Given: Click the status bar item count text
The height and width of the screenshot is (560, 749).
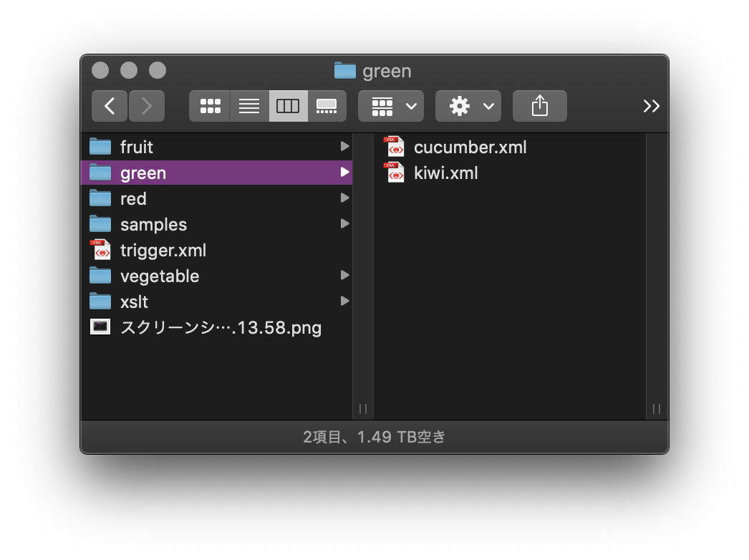Looking at the screenshot, I should click(374, 437).
